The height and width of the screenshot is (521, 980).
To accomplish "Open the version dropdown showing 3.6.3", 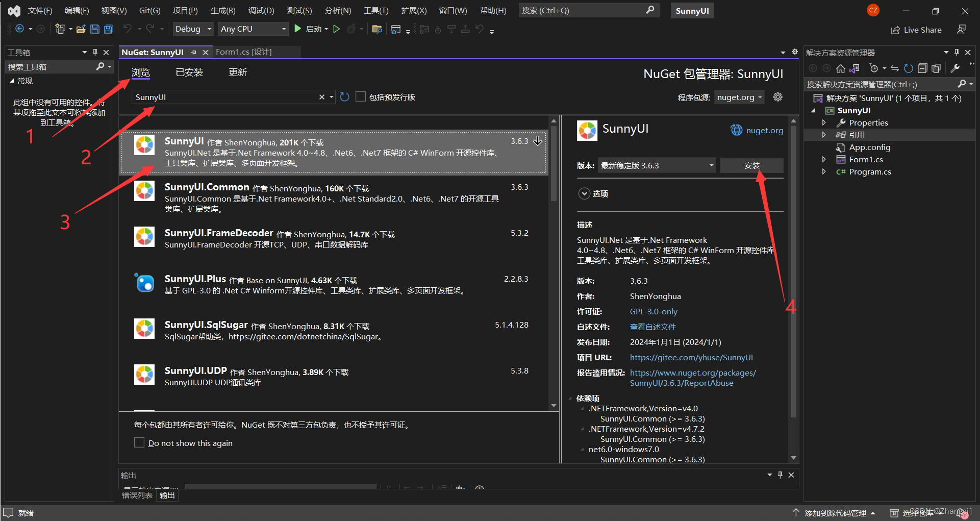I will click(x=657, y=165).
